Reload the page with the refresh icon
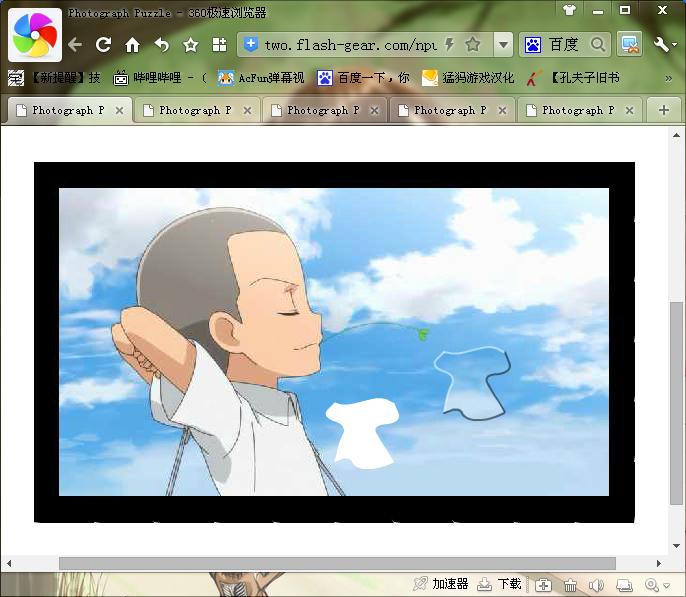Screen dimensions: 686x597 pos(103,45)
